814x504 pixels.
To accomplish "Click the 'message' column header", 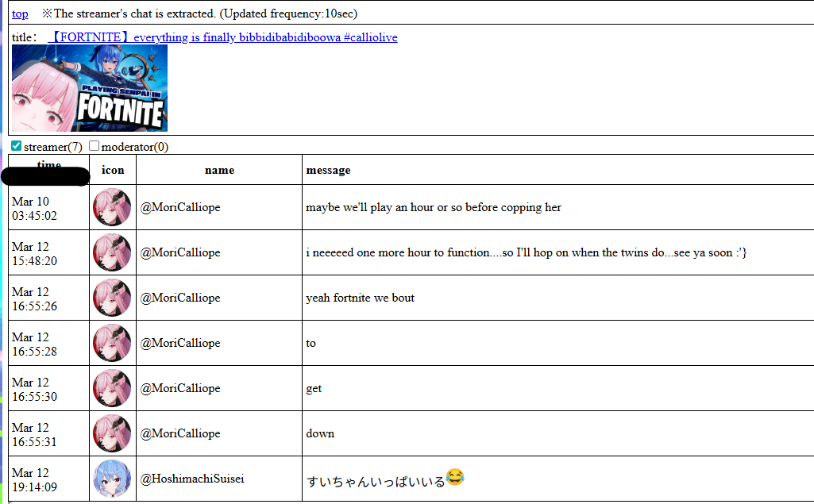I will click(328, 171).
